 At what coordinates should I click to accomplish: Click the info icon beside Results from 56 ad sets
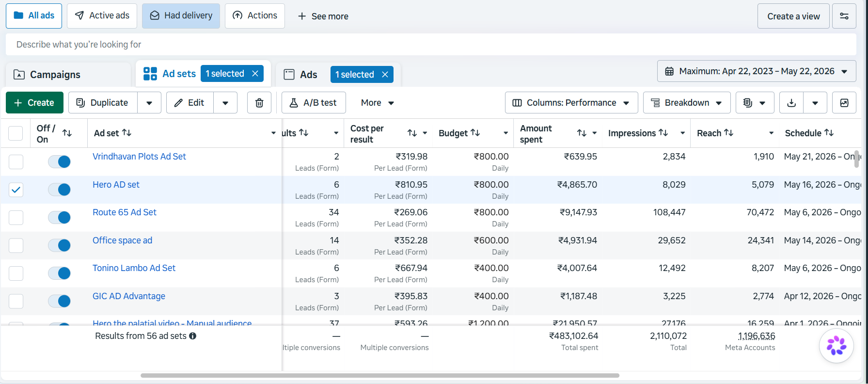pyautogui.click(x=193, y=336)
